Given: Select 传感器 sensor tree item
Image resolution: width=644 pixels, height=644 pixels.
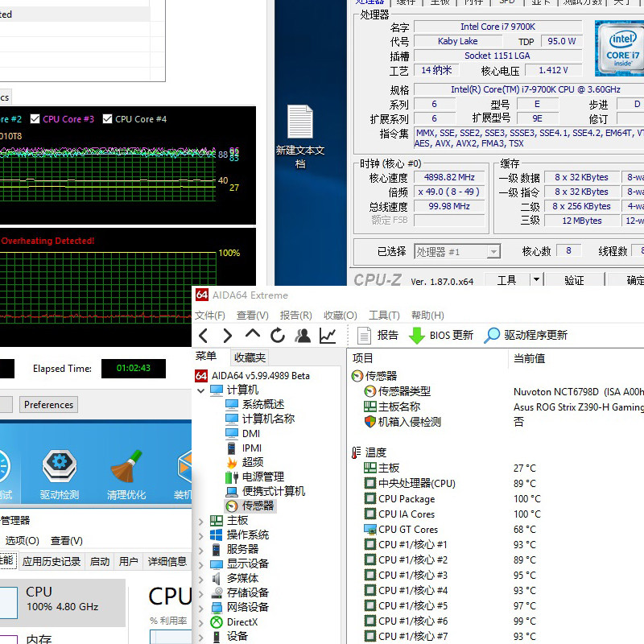Looking at the screenshot, I should 250,506.
